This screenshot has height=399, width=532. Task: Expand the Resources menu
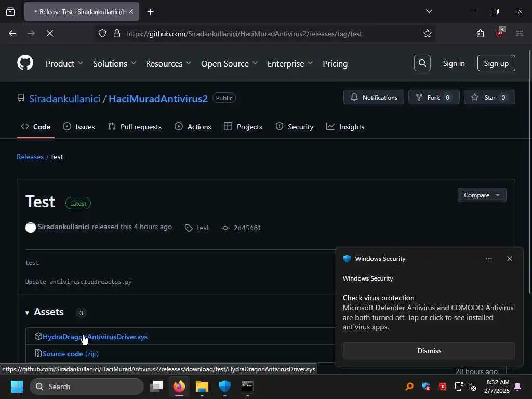(169, 63)
